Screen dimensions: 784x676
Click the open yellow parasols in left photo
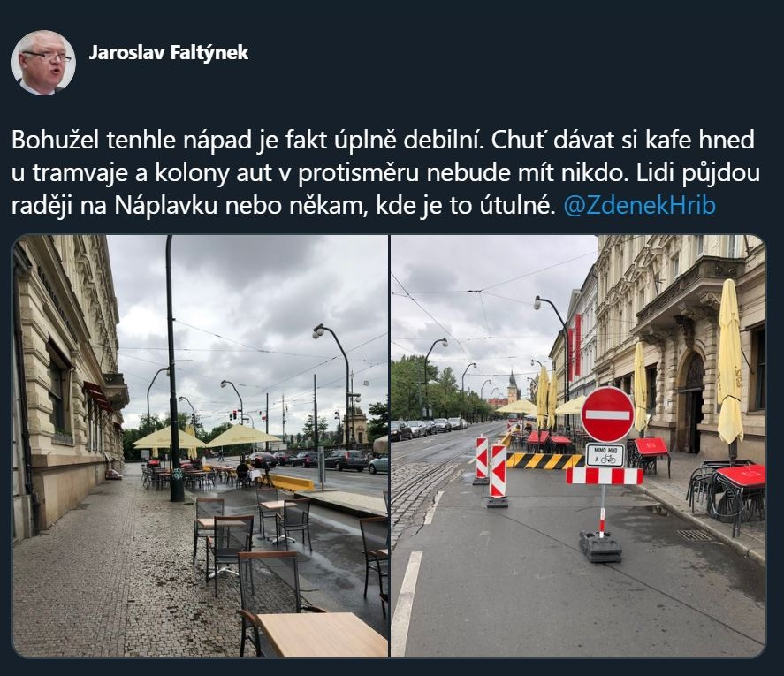click(206, 437)
